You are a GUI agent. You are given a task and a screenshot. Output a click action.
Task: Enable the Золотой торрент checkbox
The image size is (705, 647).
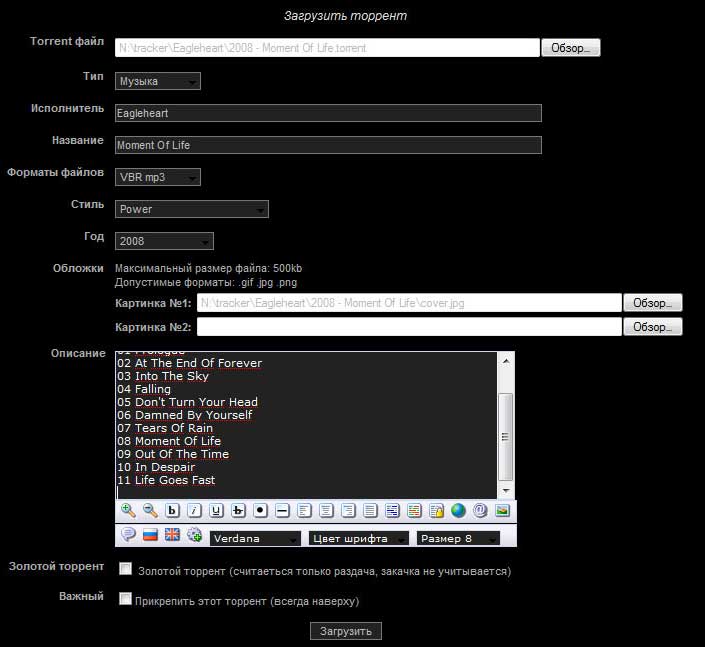(126, 569)
